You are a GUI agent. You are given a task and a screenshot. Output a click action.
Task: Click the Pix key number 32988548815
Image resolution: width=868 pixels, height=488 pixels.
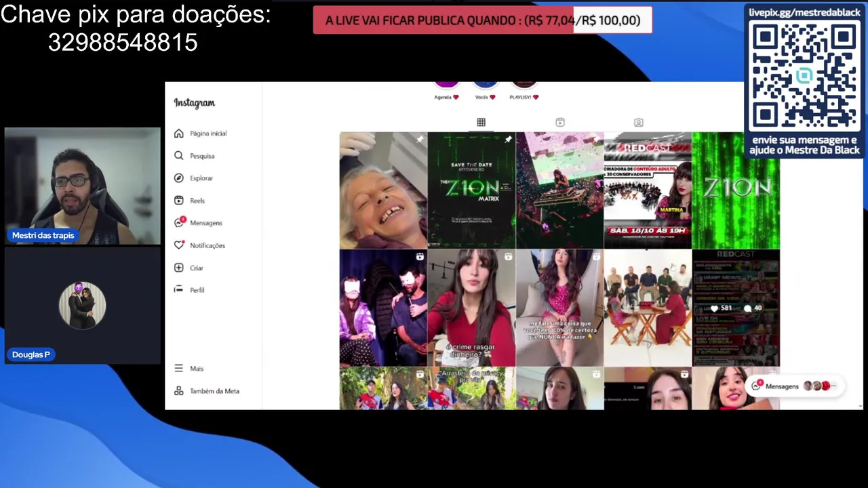pos(123,43)
